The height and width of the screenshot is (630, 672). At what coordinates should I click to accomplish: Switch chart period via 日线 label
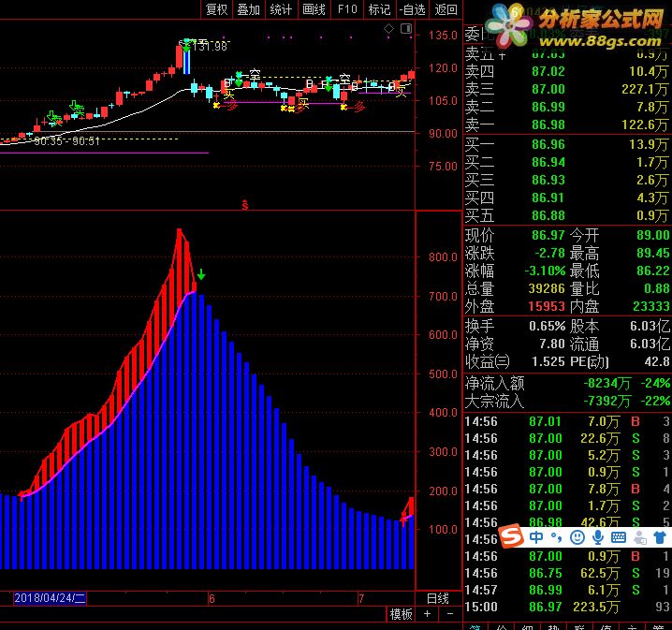click(438, 598)
